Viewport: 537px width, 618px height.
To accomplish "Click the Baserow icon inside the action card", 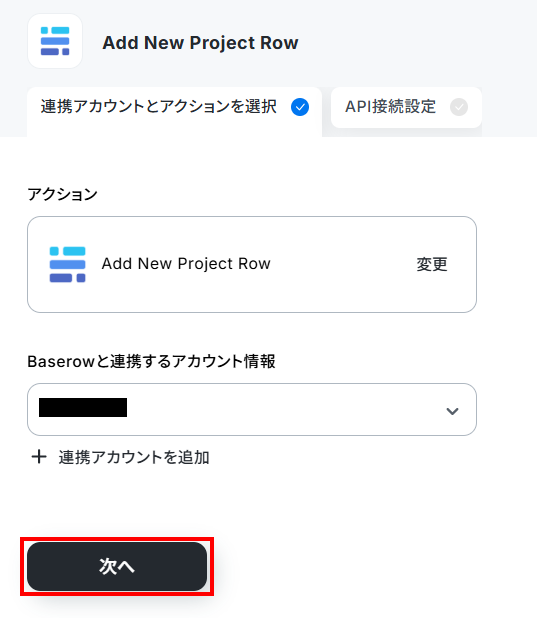I will click(x=67, y=264).
